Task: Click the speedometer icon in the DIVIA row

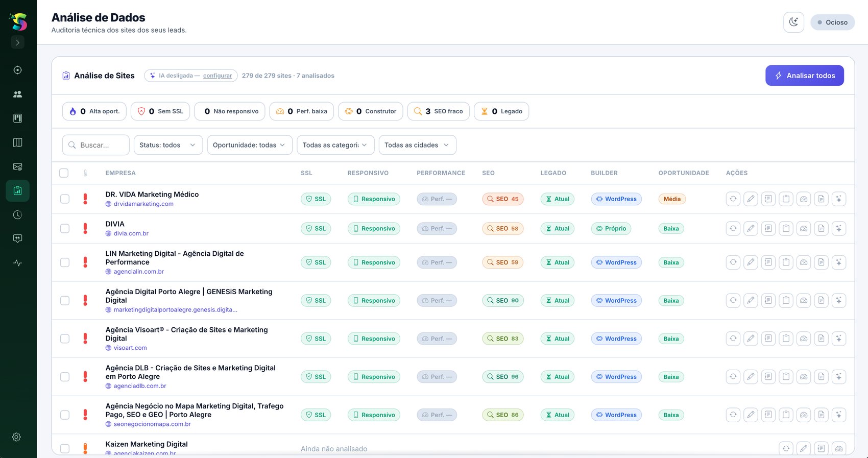Action: tap(804, 229)
